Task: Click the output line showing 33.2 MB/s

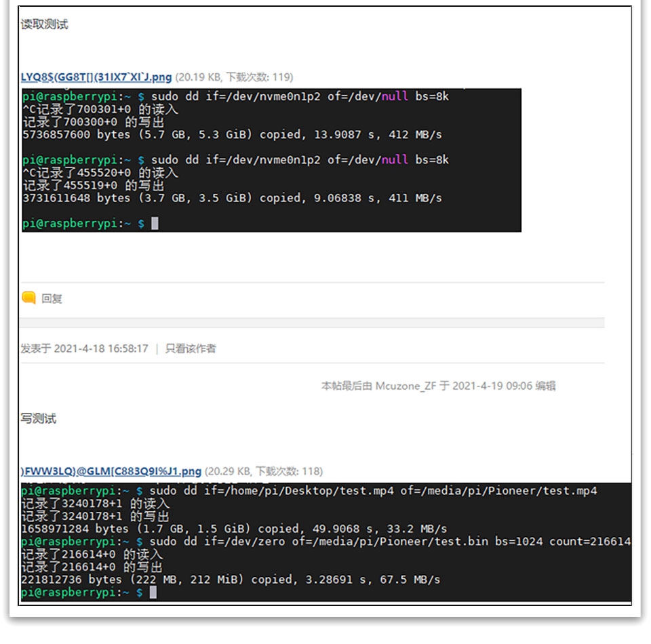Action: coord(234,529)
